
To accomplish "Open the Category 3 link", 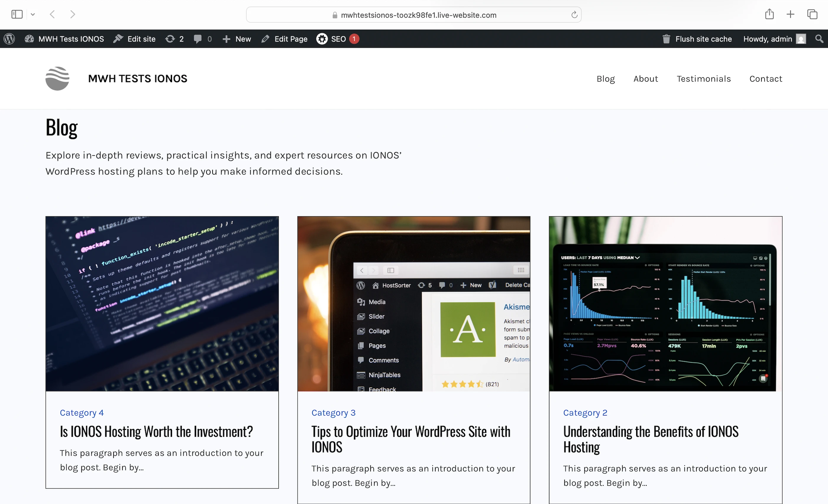I will 333,413.
